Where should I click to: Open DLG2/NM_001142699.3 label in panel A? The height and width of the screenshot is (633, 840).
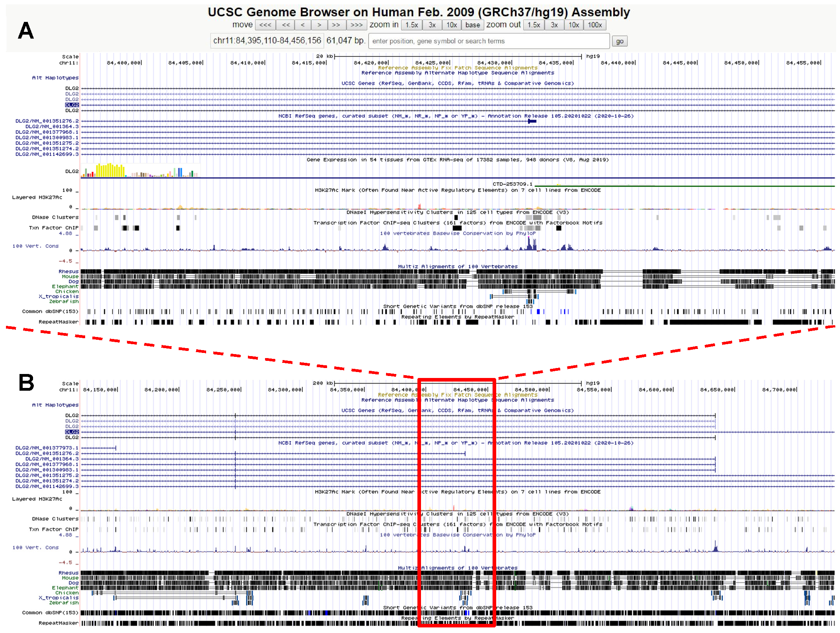tap(47, 154)
